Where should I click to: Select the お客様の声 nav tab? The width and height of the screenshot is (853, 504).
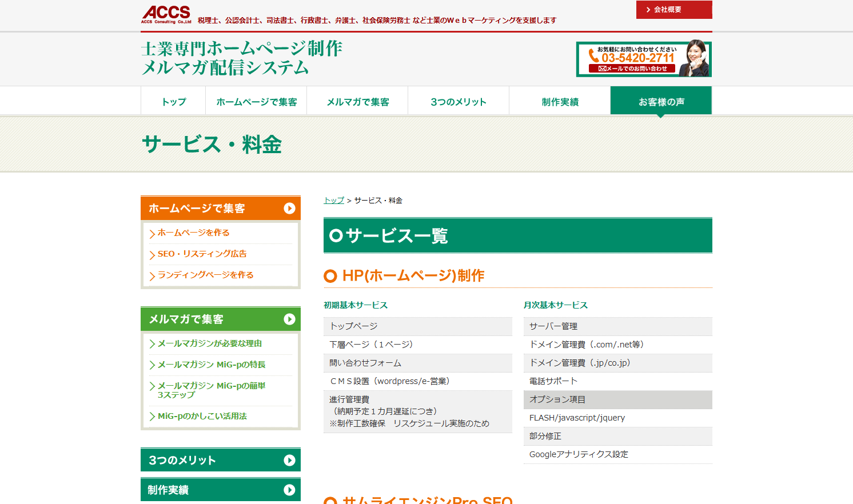tap(661, 101)
